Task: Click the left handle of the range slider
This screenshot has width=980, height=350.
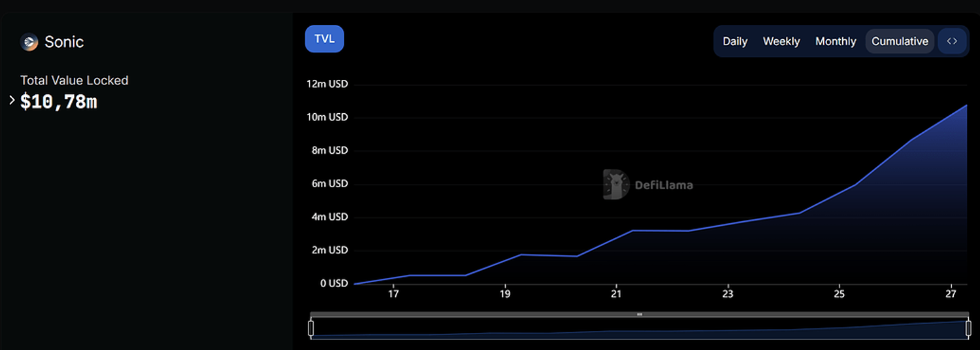Action: point(311,328)
